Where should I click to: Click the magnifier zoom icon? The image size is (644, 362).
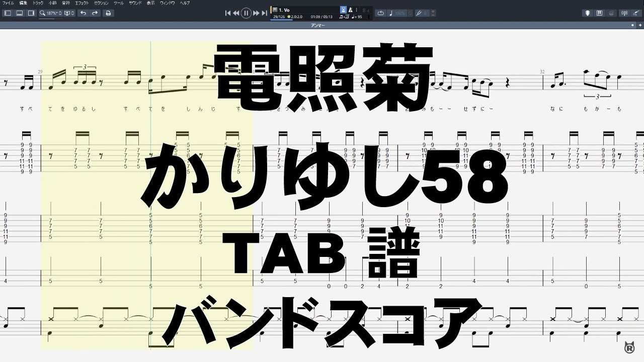(43, 13)
